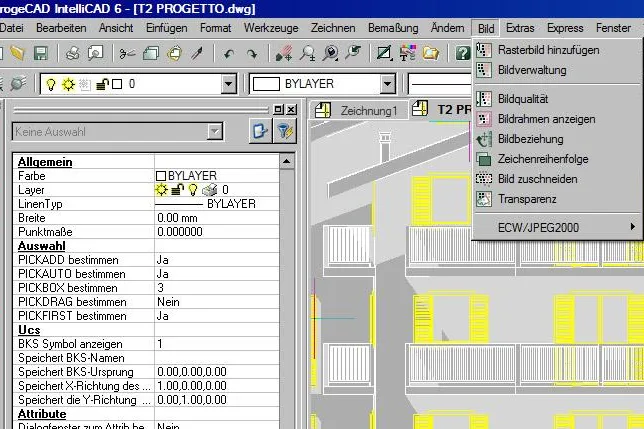The height and width of the screenshot is (429, 644).
Task: Toggle layer lock padlock in layer dropdown
Action: coord(101,85)
